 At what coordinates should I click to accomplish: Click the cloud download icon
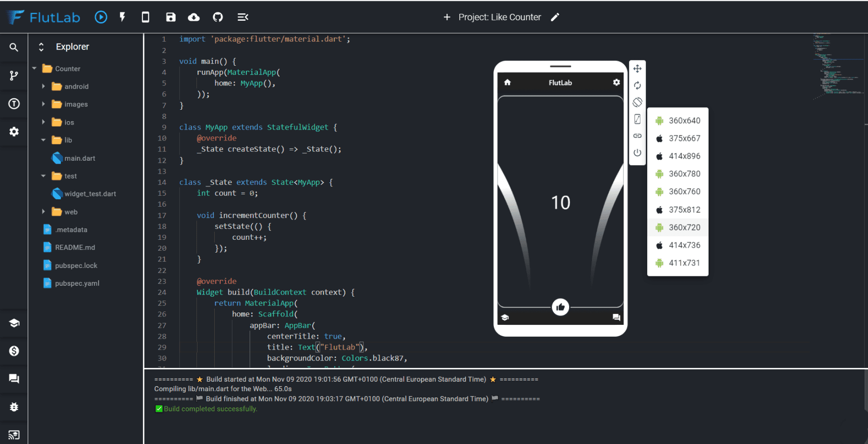point(194,17)
